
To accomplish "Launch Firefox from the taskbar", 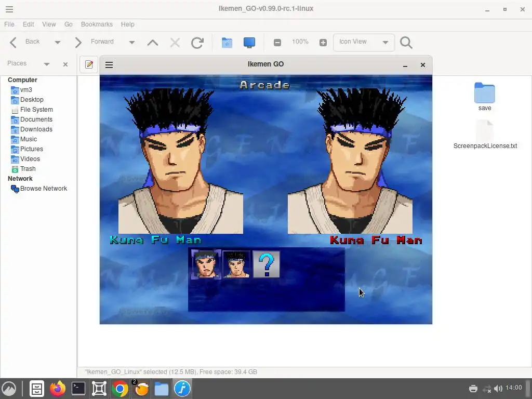I will [58, 389].
